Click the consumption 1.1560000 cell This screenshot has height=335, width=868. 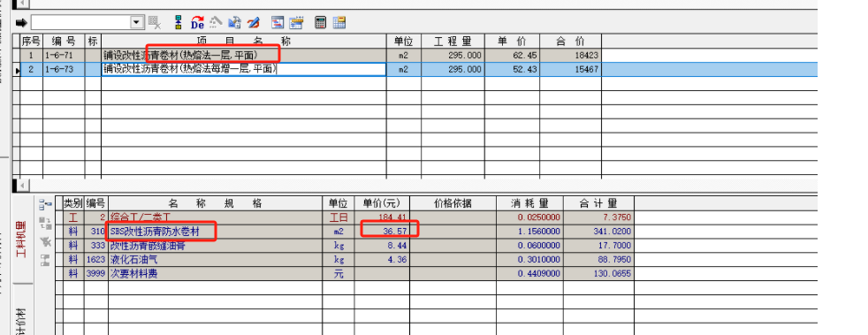pyautogui.click(x=529, y=232)
